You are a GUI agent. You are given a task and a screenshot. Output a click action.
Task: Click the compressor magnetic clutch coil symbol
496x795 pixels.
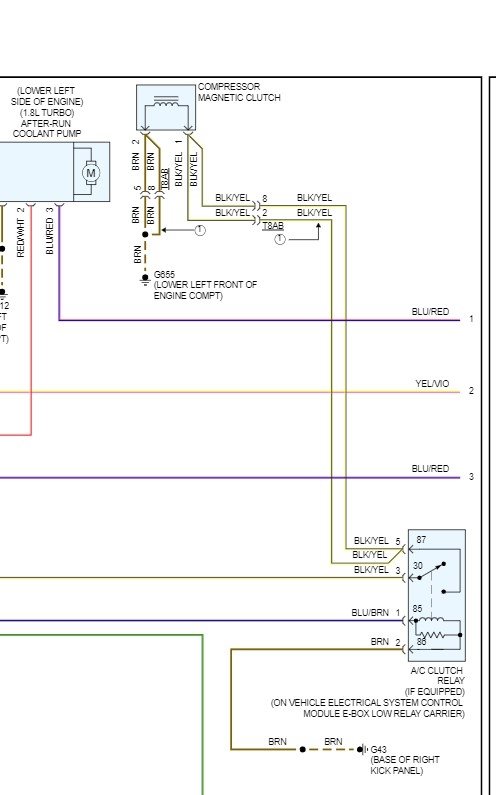[x=165, y=103]
